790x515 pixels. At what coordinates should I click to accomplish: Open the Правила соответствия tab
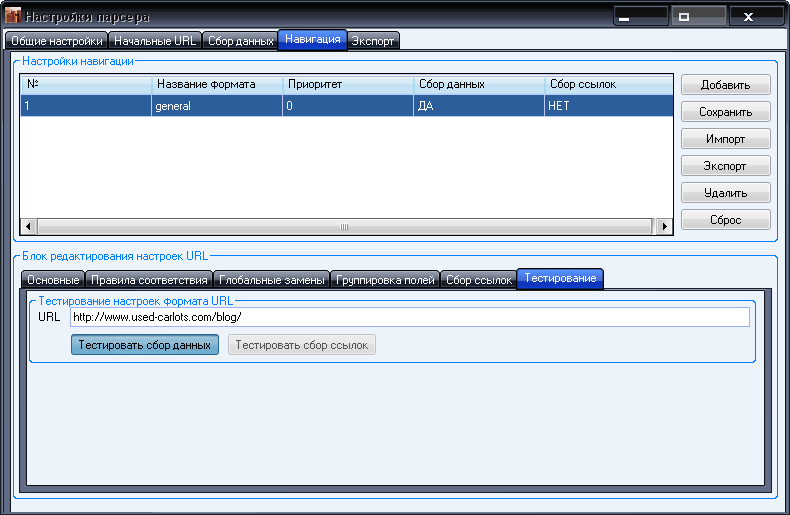coord(149,280)
